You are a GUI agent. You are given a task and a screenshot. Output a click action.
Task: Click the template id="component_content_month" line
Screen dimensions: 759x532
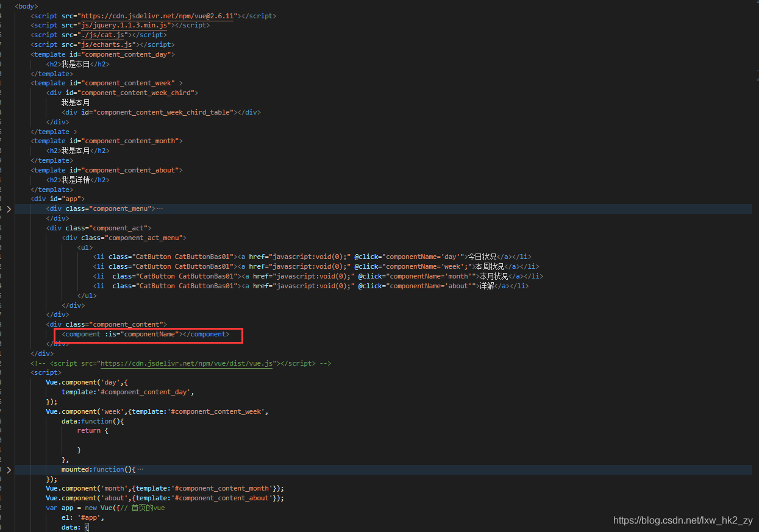pyautogui.click(x=107, y=141)
